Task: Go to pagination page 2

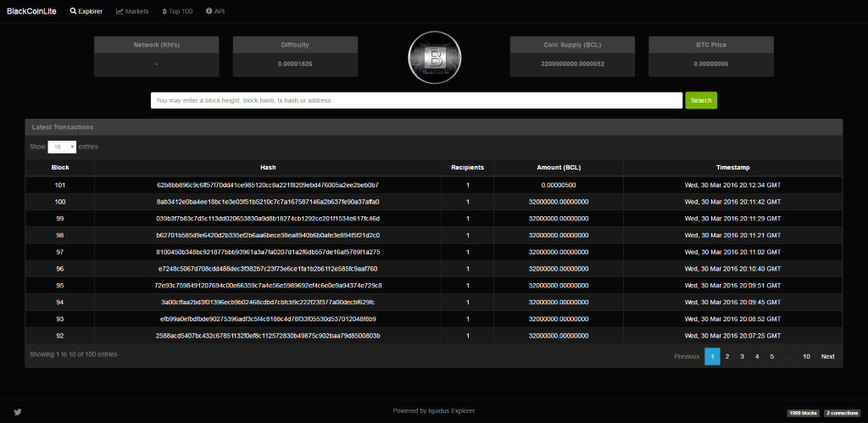Action: pos(726,357)
